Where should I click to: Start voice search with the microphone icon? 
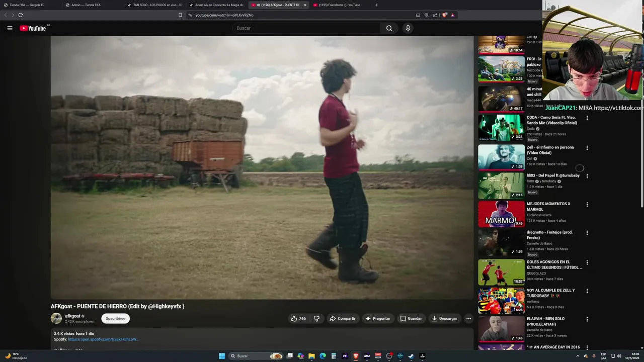(408, 28)
